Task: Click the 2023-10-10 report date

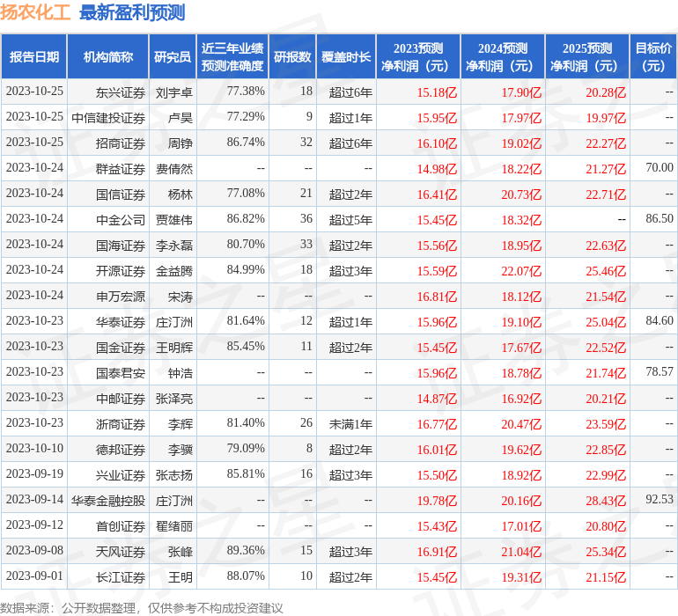Action: [34, 448]
